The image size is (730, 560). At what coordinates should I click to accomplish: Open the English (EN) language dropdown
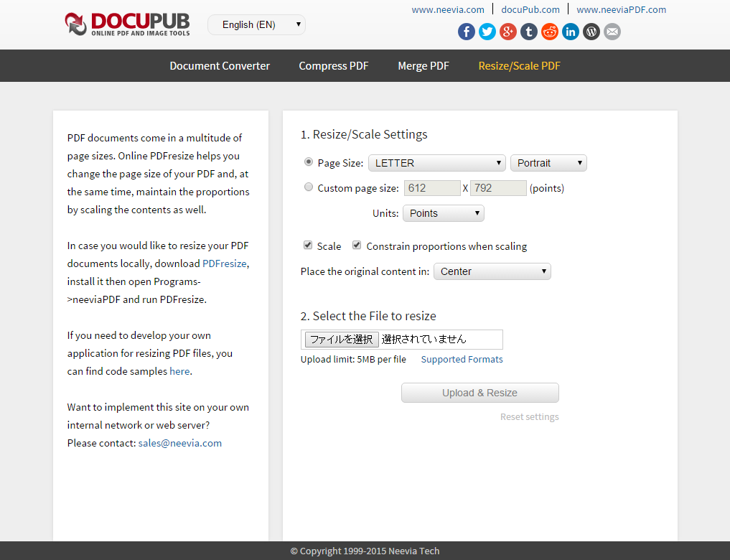tap(256, 24)
